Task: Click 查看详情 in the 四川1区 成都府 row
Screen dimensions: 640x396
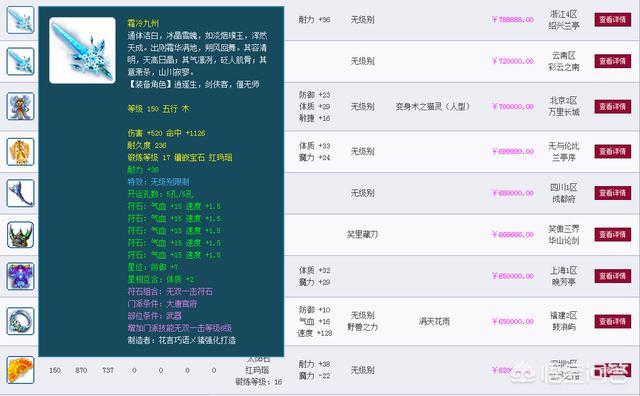Action: (x=612, y=193)
